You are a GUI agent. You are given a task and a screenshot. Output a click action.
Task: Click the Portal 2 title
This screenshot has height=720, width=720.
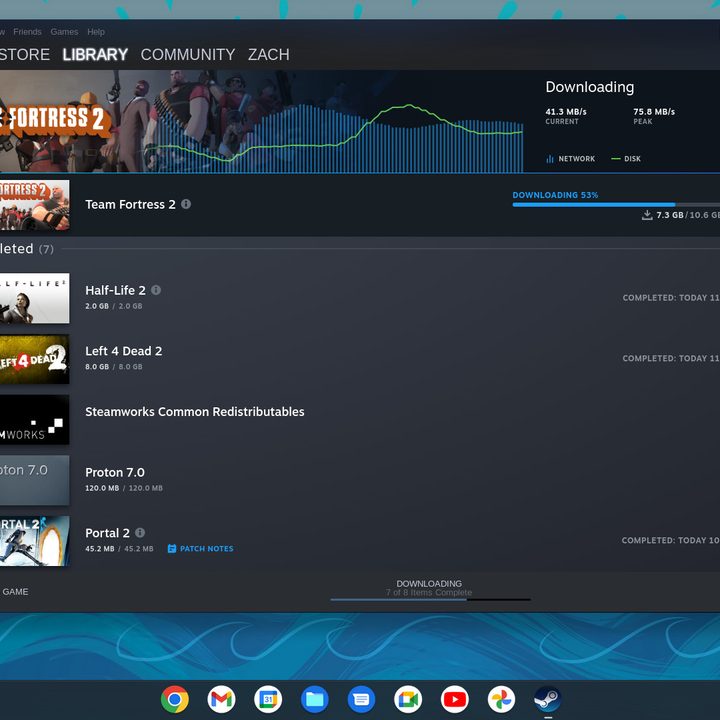pyautogui.click(x=107, y=533)
